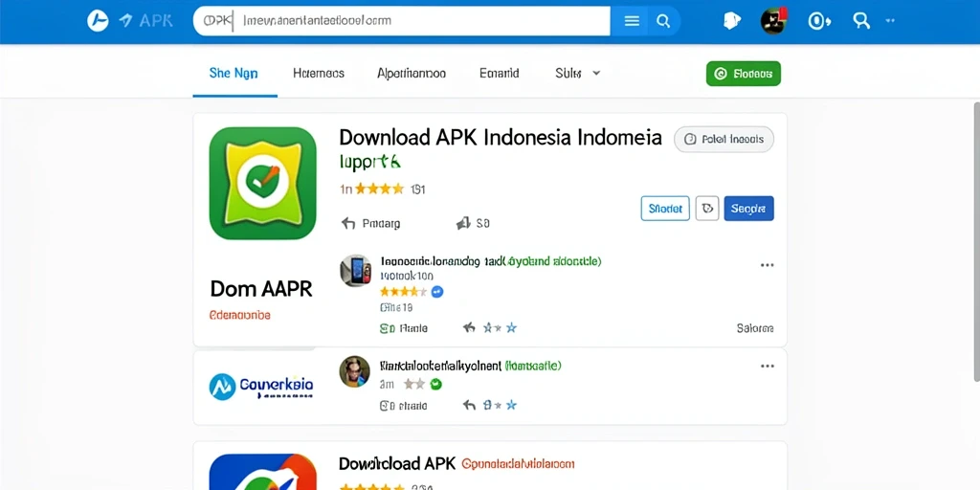
Task: Expand the Sulis dropdown tab
Action: tap(577, 73)
